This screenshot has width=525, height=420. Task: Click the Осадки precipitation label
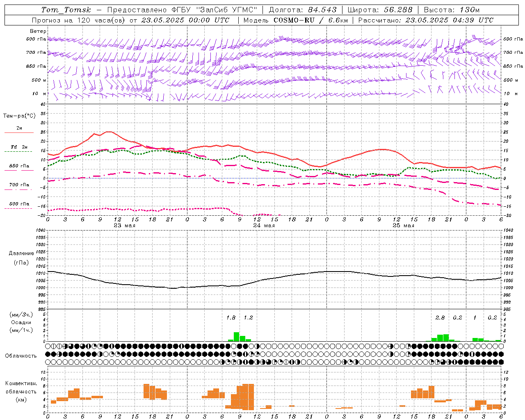(21, 322)
